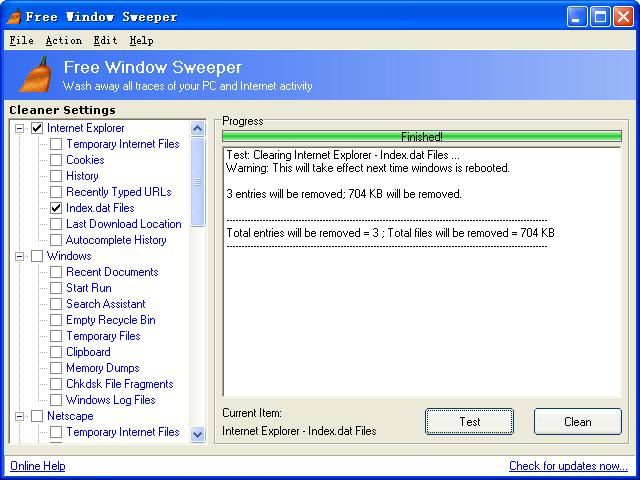Click the large broom logo in the banner
This screenshot has width=640, height=480.
tap(36, 75)
